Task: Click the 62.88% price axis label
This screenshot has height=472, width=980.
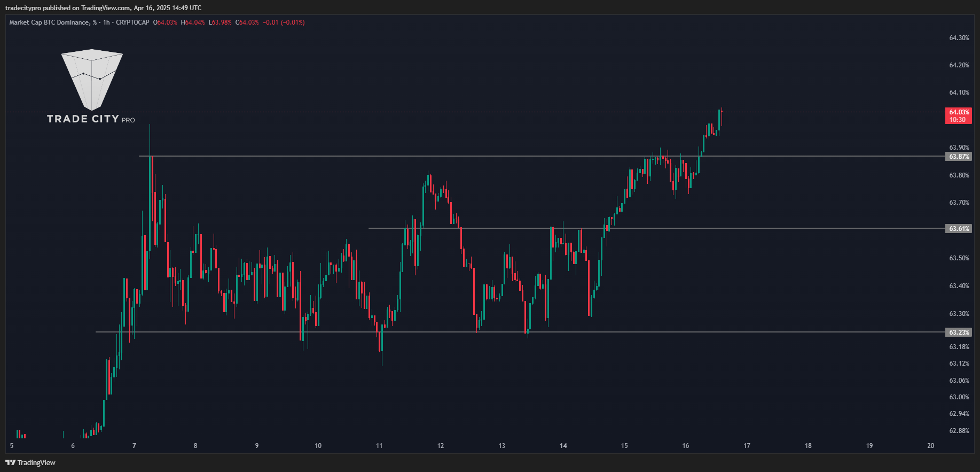Action: [x=959, y=431]
